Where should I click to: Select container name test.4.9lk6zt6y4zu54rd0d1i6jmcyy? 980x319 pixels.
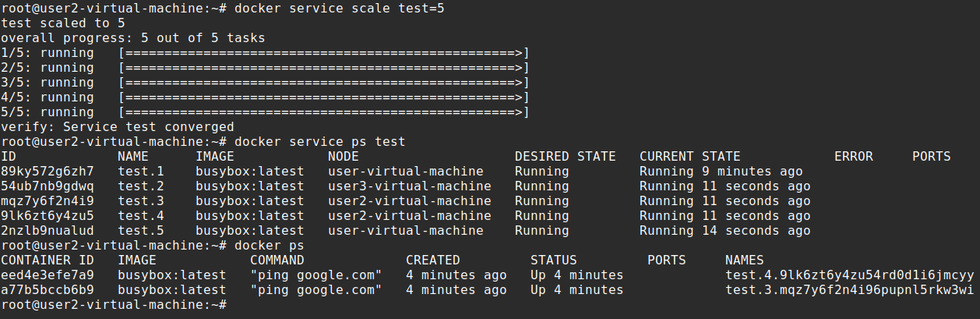click(x=849, y=275)
